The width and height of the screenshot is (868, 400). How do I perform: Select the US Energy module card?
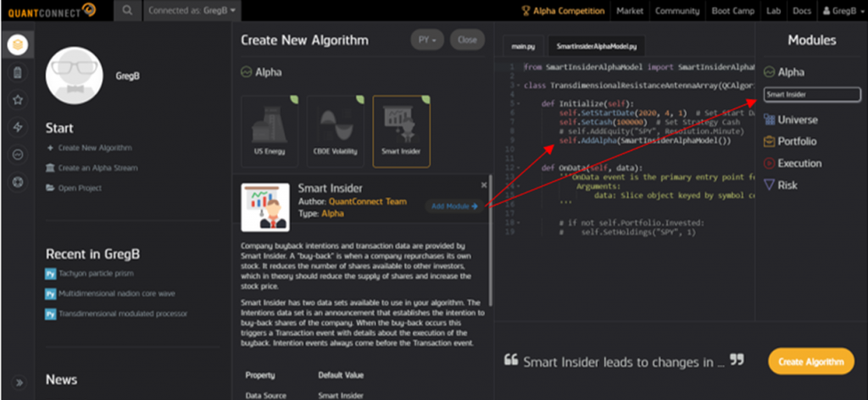tap(270, 131)
